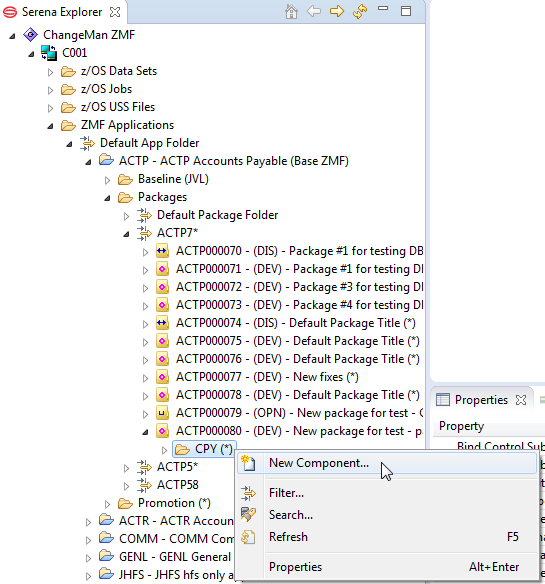Viewport: 545px width, 584px height.
Task: Click the ACTP000074 package status icon
Action: (162, 323)
